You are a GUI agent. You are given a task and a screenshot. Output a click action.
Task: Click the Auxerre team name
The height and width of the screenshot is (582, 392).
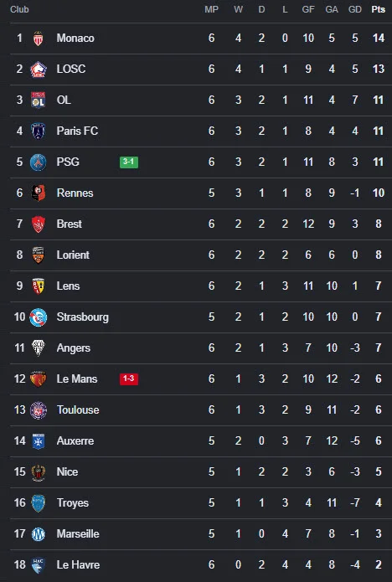point(75,441)
